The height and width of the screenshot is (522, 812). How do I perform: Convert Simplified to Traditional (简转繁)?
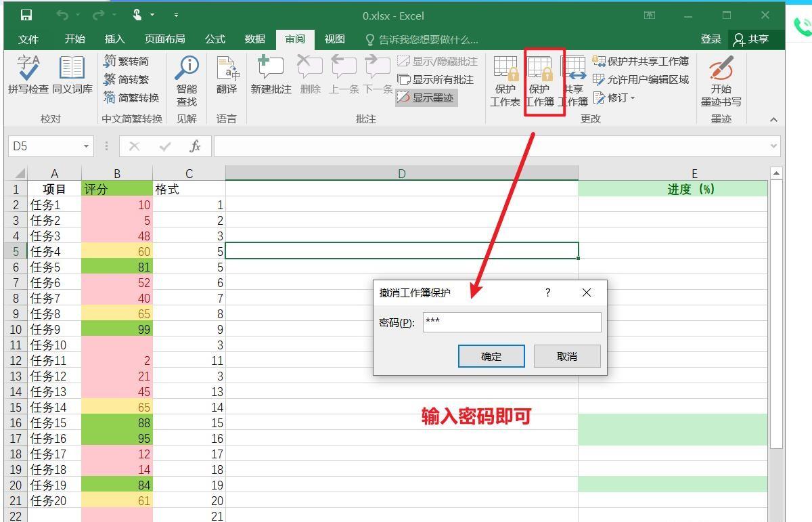[127, 80]
